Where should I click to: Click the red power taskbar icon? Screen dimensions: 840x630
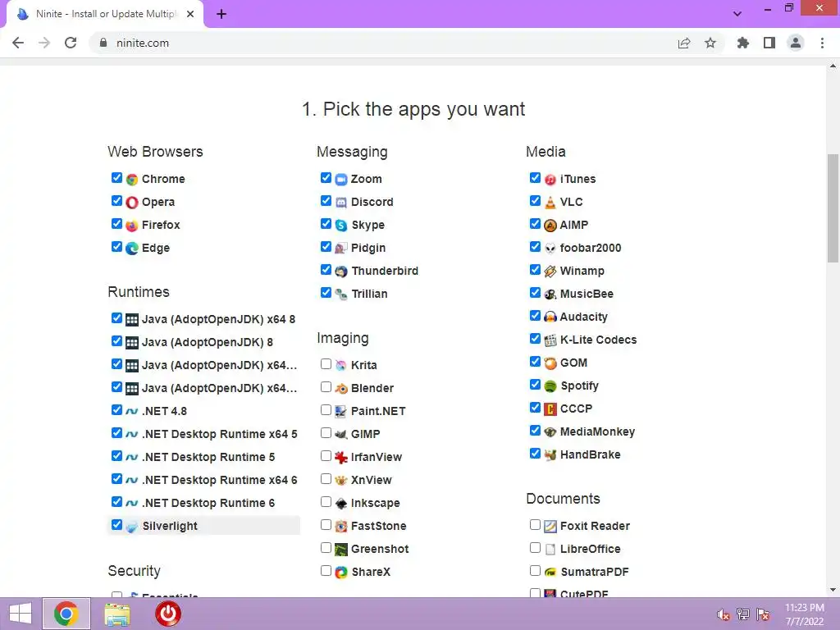(x=167, y=614)
